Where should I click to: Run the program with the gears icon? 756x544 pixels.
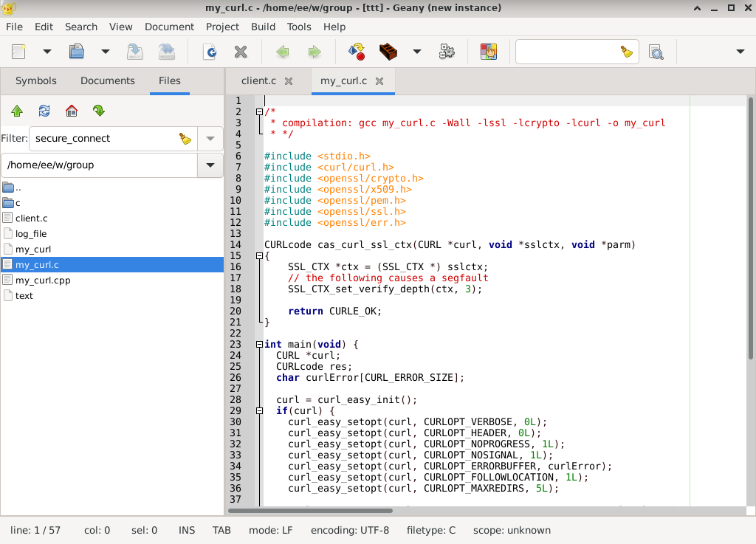click(447, 52)
